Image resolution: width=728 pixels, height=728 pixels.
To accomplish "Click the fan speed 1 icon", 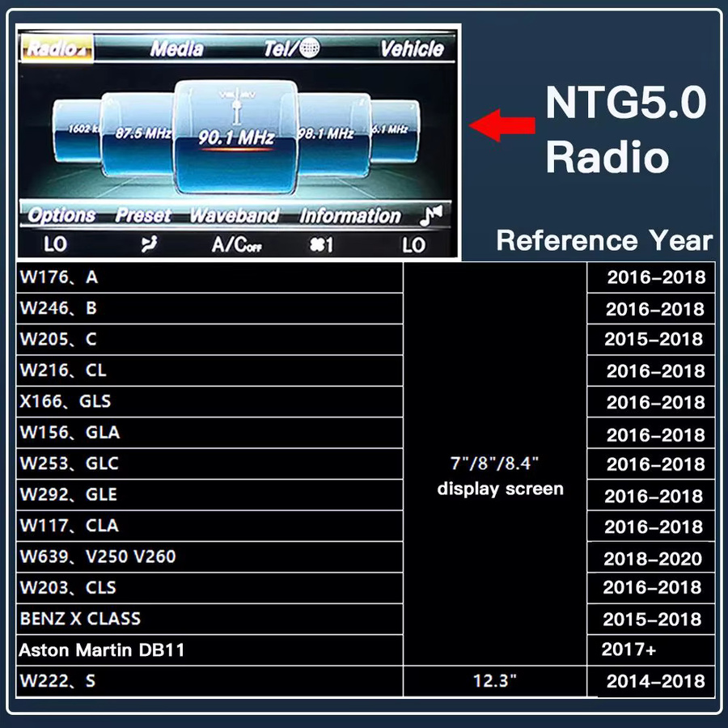I will 321,244.
